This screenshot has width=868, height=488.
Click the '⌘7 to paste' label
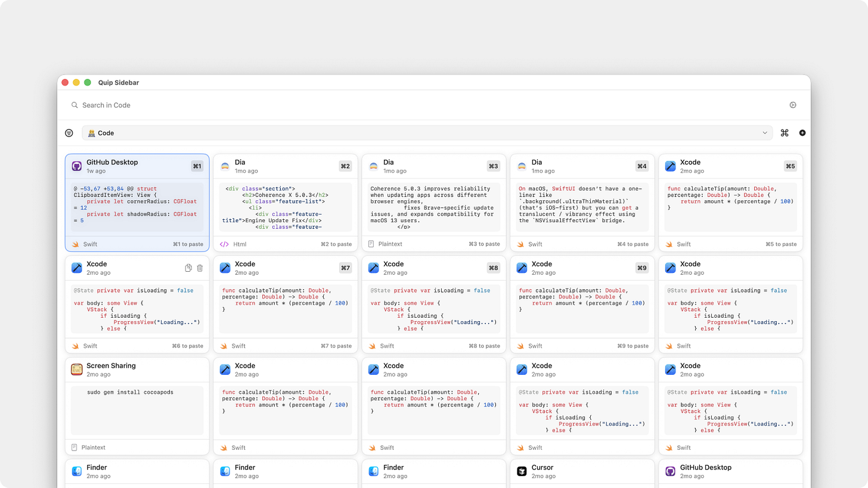336,346
